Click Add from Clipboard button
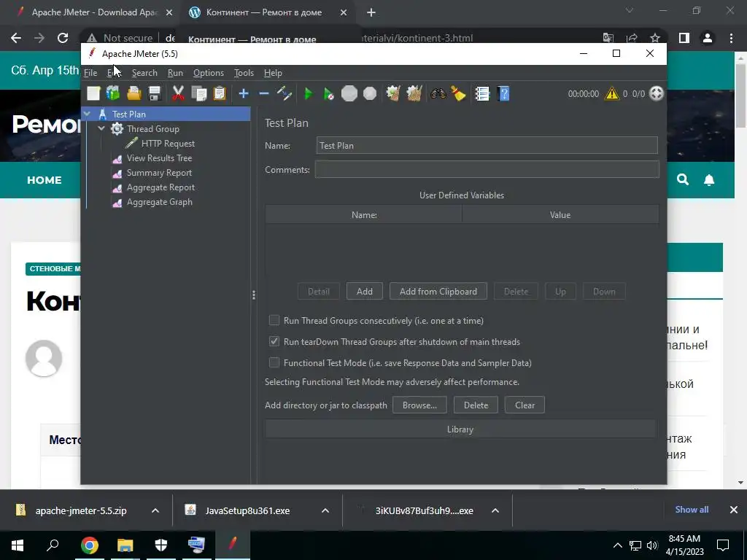 point(438,292)
